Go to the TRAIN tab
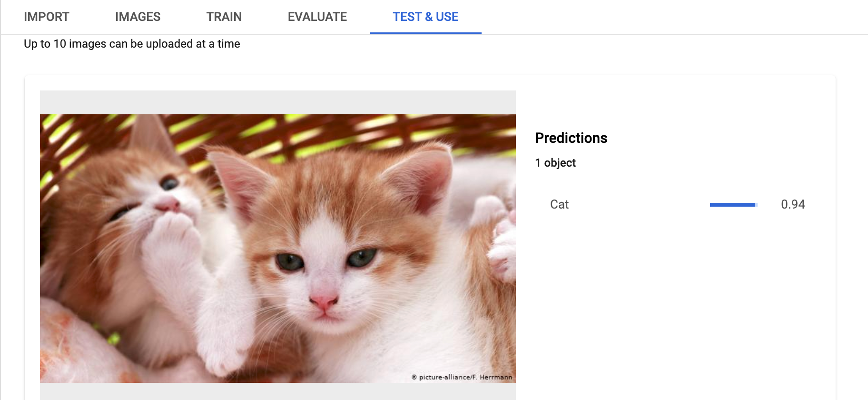The height and width of the screenshot is (400, 868). click(223, 17)
